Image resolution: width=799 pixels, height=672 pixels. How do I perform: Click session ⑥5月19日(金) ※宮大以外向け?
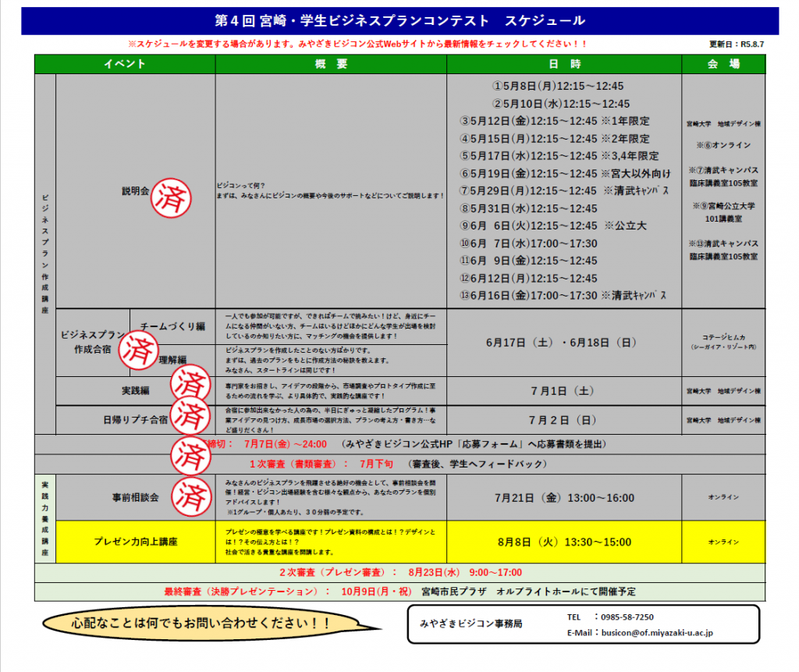pos(565,174)
